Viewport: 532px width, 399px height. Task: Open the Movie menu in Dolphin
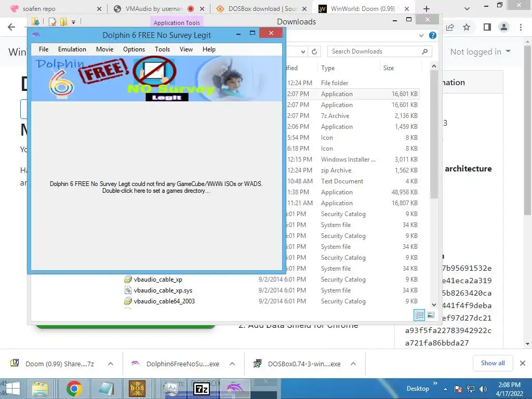point(104,49)
